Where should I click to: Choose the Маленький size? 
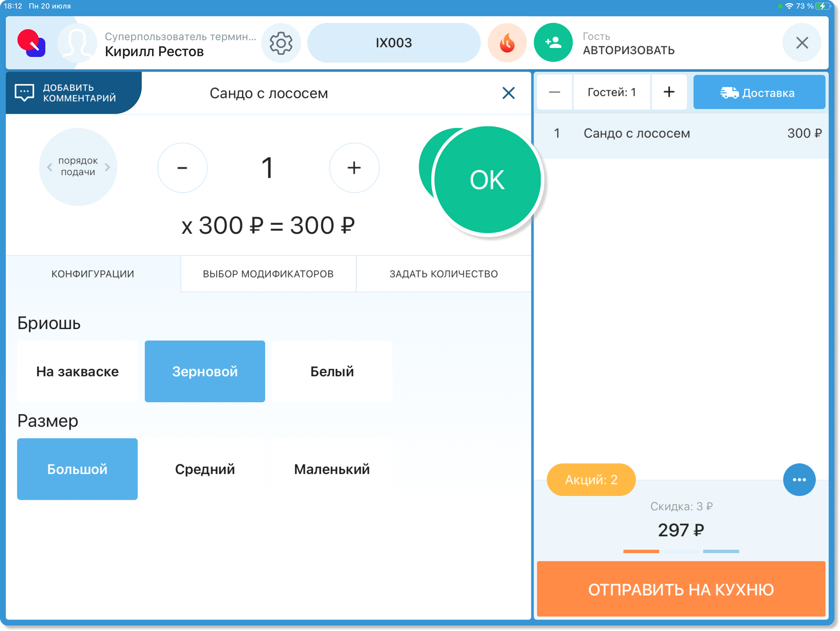(x=332, y=469)
